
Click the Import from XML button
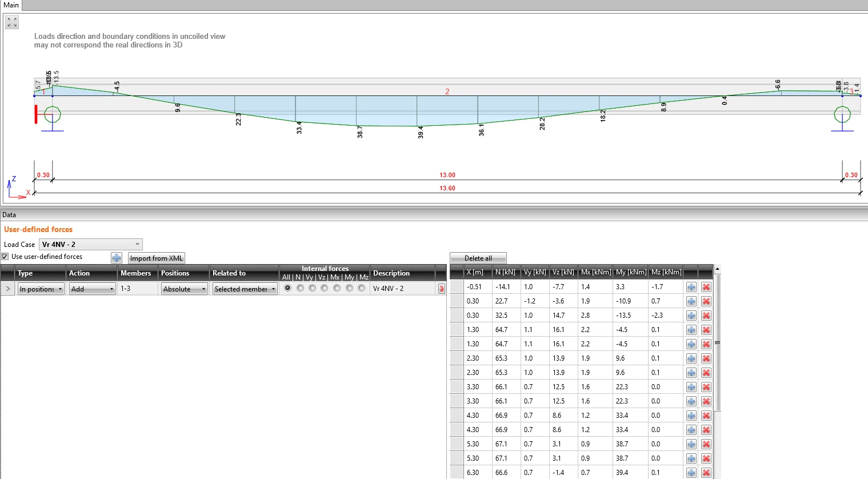157,258
